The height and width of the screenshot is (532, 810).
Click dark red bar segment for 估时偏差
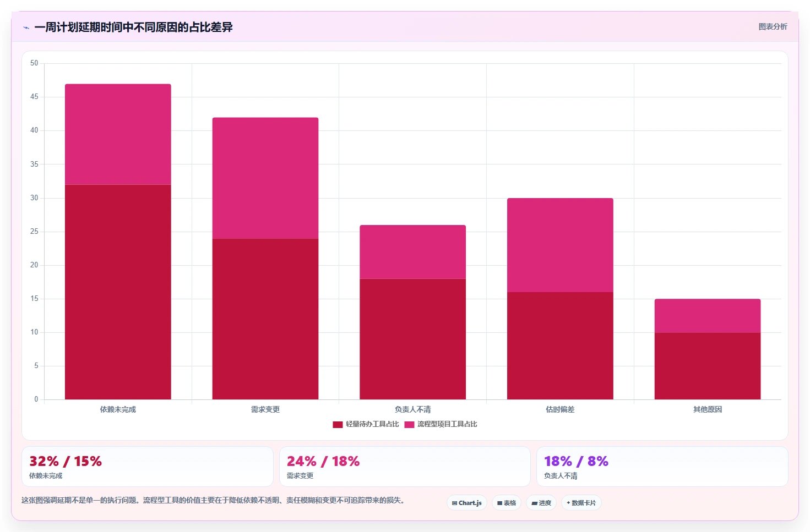pos(560,345)
